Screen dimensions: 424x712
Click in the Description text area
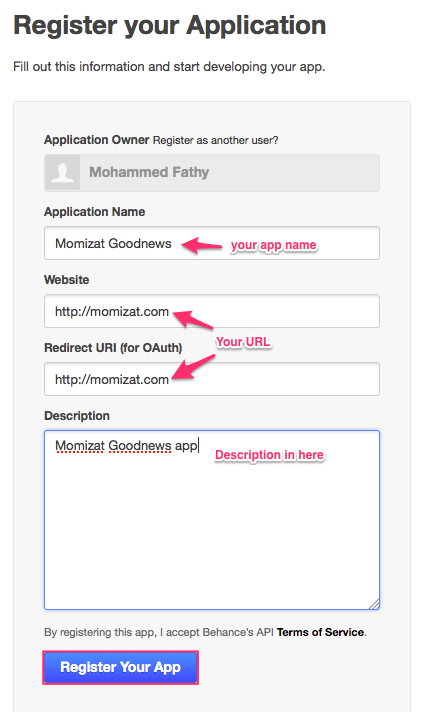pyautogui.click(x=212, y=520)
